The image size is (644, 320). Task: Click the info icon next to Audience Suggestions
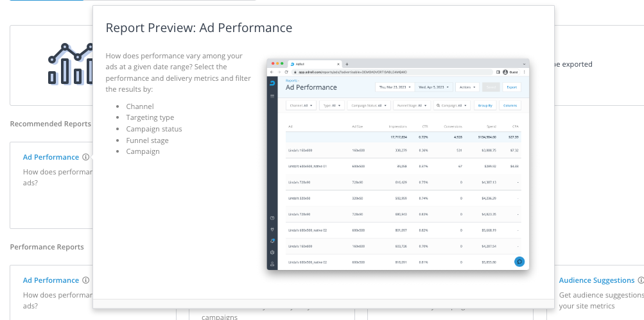[640, 280]
